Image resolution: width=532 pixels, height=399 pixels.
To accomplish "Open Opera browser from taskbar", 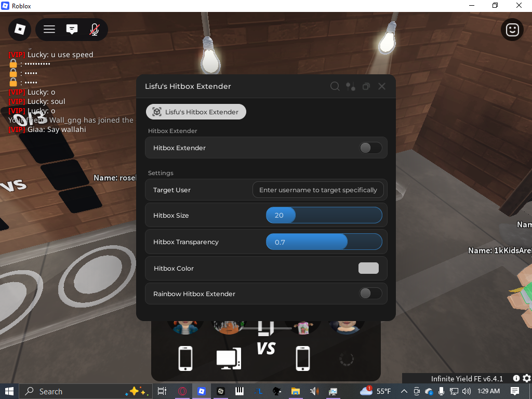I will pyautogui.click(x=182, y=391).
